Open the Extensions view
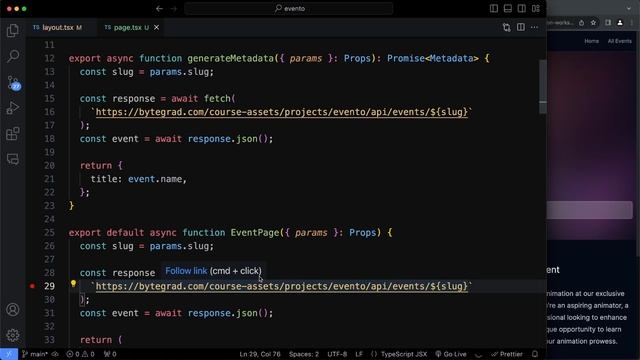Image resolution: width=640 pixels, height=360 pixels. (x=13, y=134)
